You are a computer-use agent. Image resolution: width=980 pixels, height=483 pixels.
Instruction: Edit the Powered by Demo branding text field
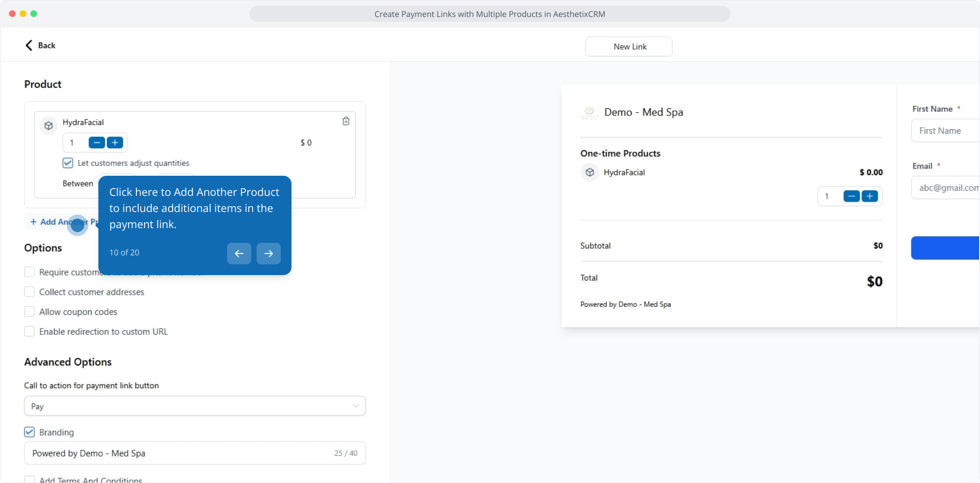coord(179,453)
